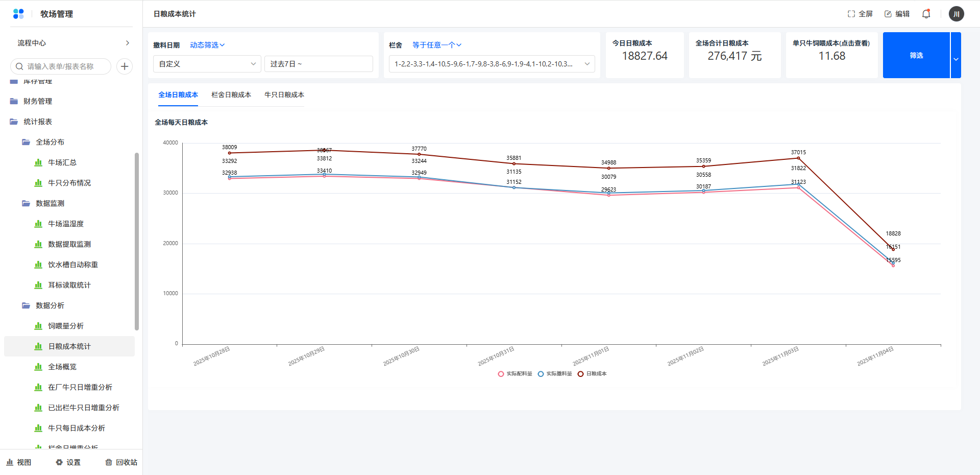This screenshot has width=980, height=475.
Task: Toggle 实际配料量 series in chart legend
Action: coord(515,374)
